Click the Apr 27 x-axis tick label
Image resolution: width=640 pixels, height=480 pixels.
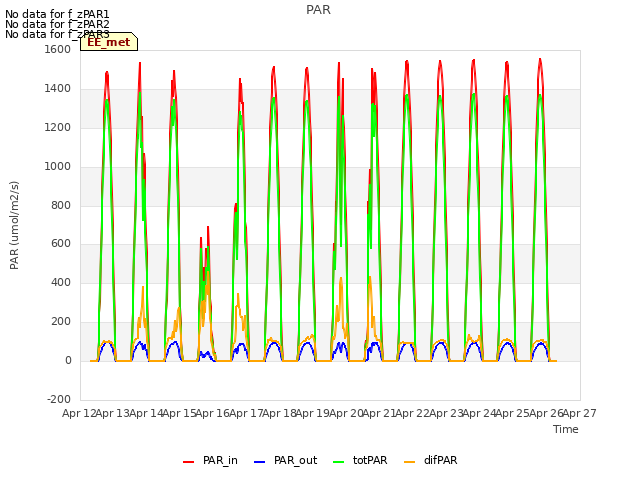tap(580, 413)
